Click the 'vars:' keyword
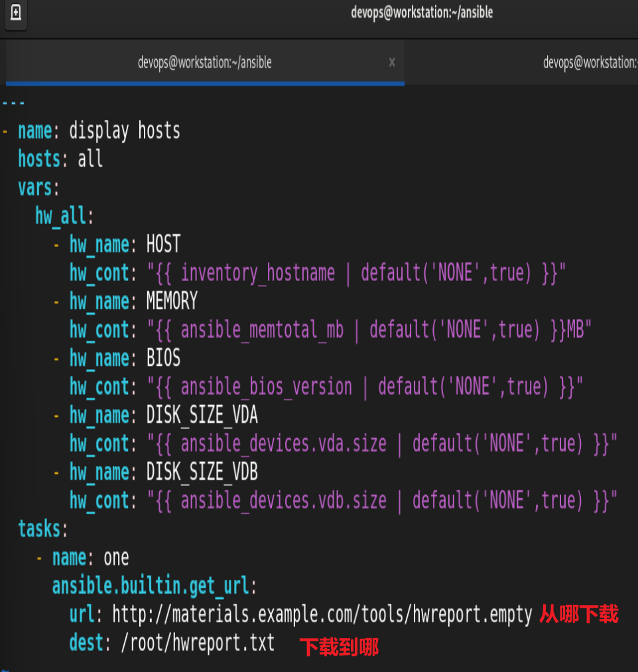 point(38,188)
